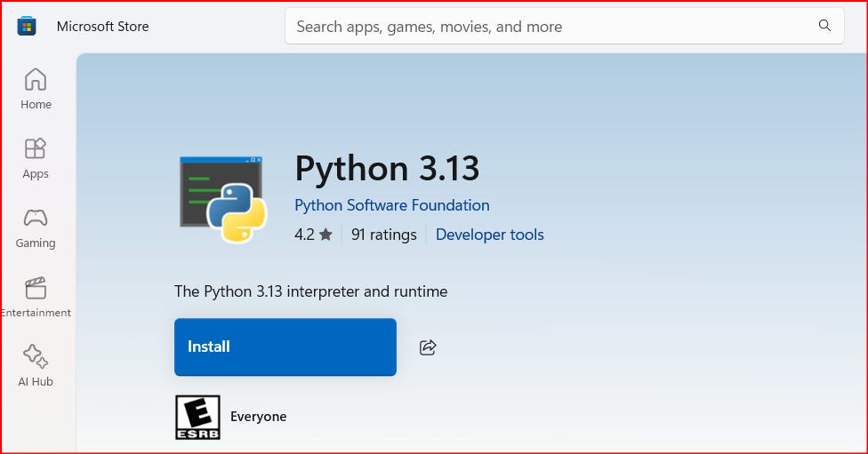Click 'The Python 3.13 interpreter and runtime' description
Image resolution: width=868 pixels, height=454 pixels.
[310, 291]
